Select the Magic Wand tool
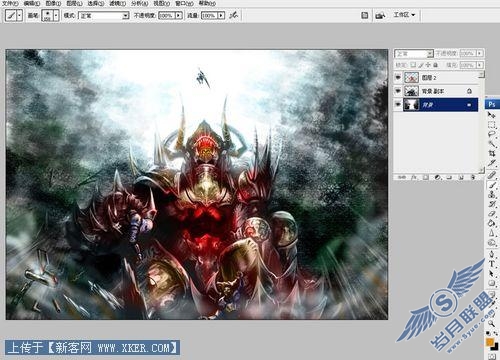 click(x=492, y=144)
